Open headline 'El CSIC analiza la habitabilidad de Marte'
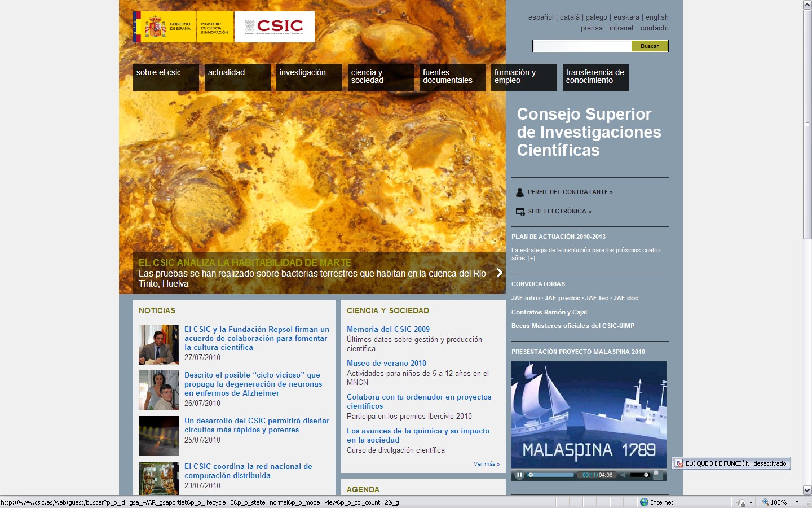 245,263
